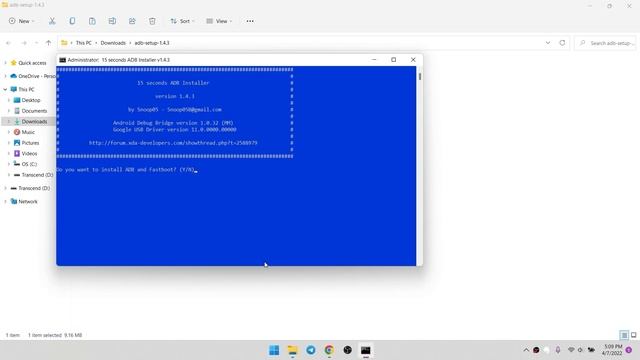The image size is (640, 360).
Task: Maximize the ADB Installer console window
Action: (393, 60)
